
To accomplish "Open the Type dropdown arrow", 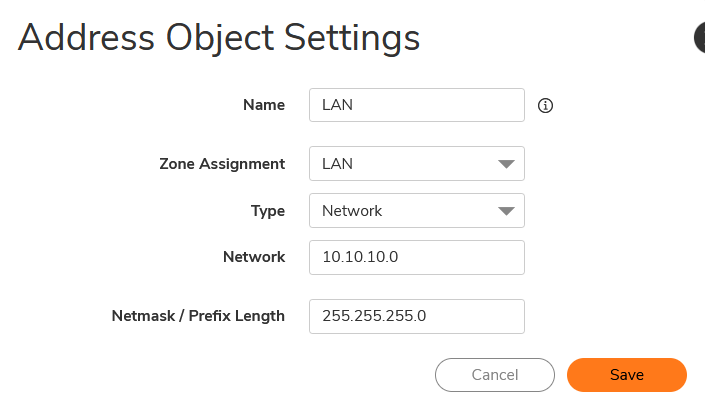I will 506,211.
